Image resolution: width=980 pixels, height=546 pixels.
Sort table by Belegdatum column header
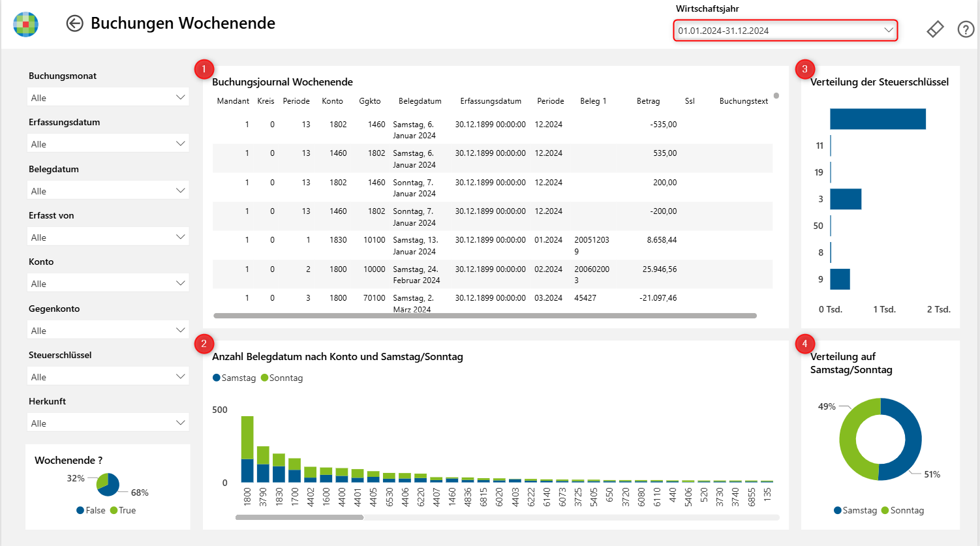(x=420, y=101)
